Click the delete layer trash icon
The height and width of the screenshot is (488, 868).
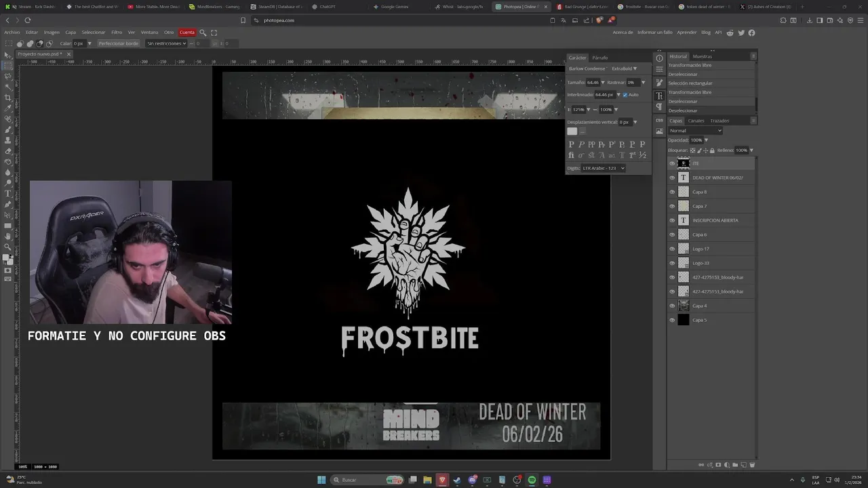click(x=752, y=465)
